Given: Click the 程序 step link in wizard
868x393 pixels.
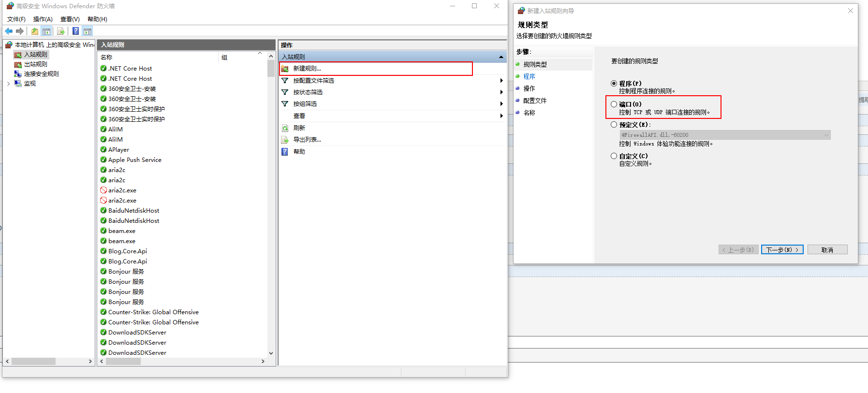Looking at the screenshot, I should 529,76.
